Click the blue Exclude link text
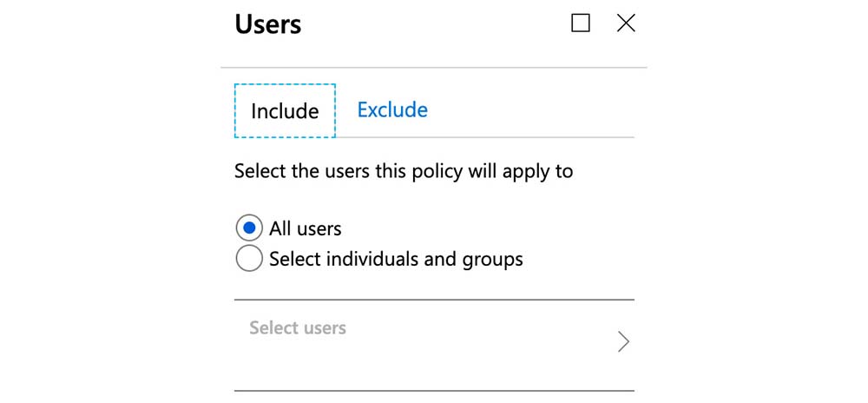868x403 pixels. (x=392, y=110)
